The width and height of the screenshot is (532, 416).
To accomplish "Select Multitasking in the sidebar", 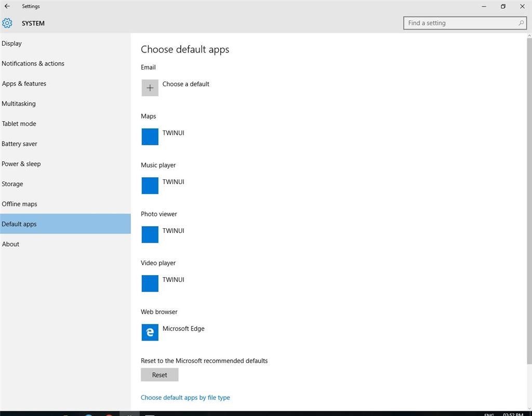I will tap(65, 103).
